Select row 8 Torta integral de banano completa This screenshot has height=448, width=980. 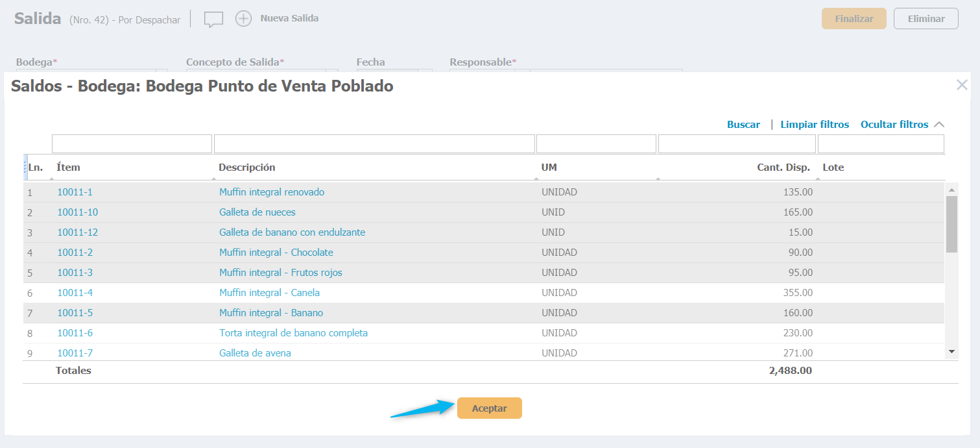click(x=293, y=333)
